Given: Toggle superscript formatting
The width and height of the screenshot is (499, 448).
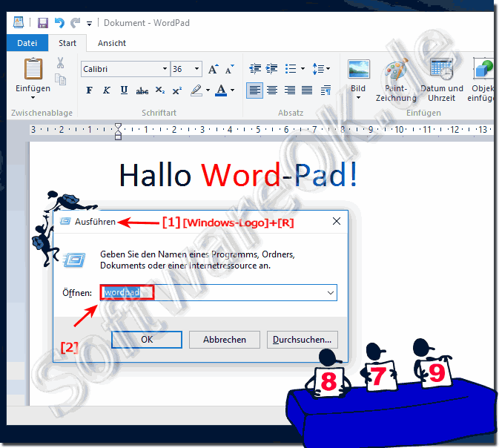Looking at the screenshot, I should point(177,90).
